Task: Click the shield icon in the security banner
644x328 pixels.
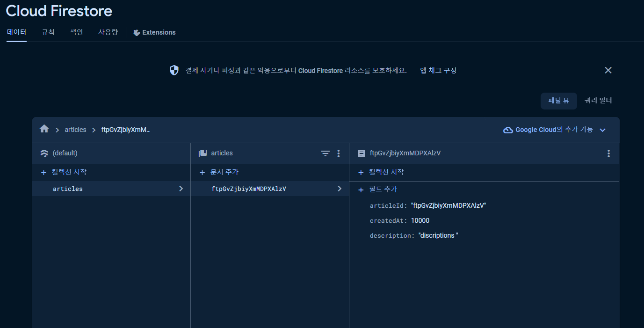Action: coord(174,70)
